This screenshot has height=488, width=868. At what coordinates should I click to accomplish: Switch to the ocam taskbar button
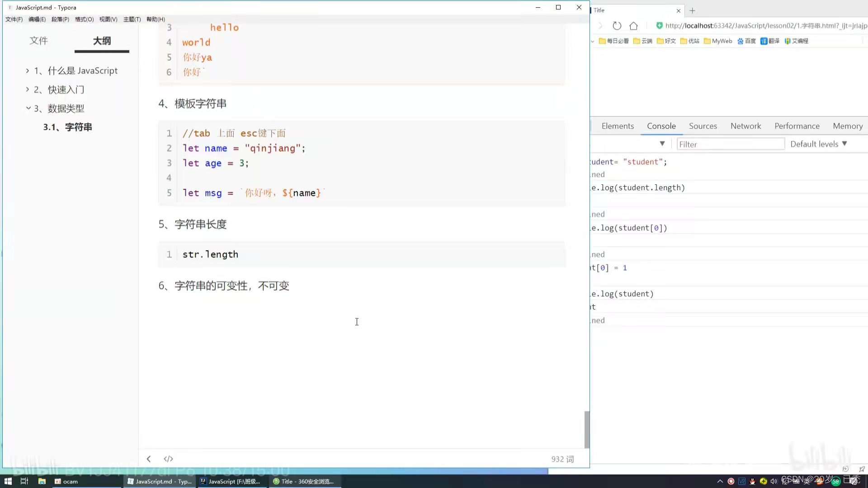coord(66,481)
